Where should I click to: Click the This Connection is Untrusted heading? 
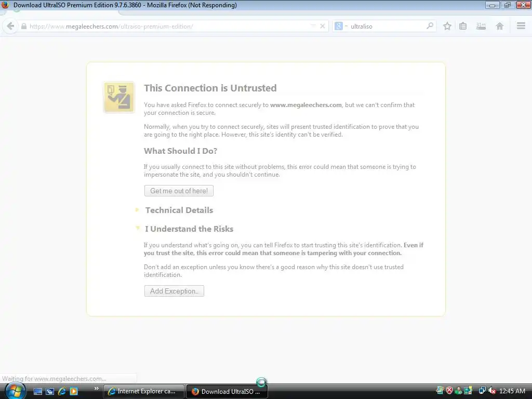pyautogui.click(x=210, y=88)
